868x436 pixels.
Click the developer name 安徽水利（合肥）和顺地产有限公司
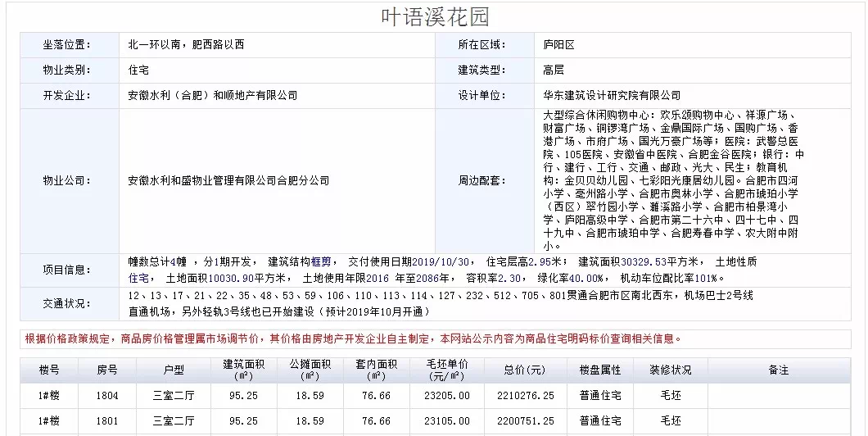click(213, 96)
